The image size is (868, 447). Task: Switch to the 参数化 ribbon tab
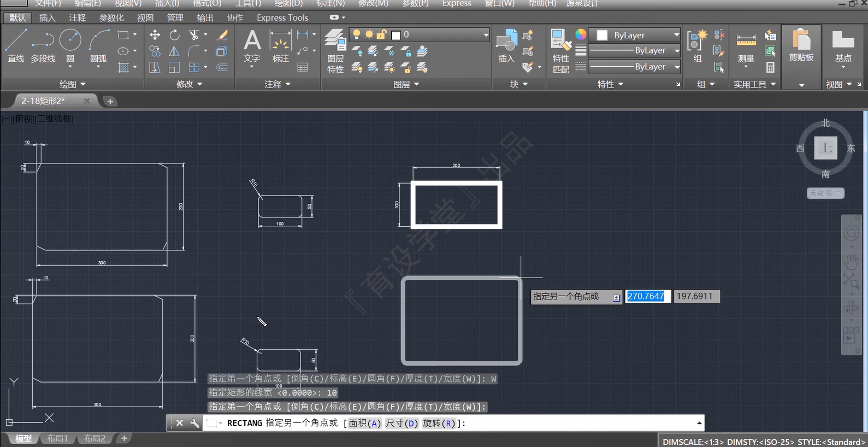pos(111,17)
